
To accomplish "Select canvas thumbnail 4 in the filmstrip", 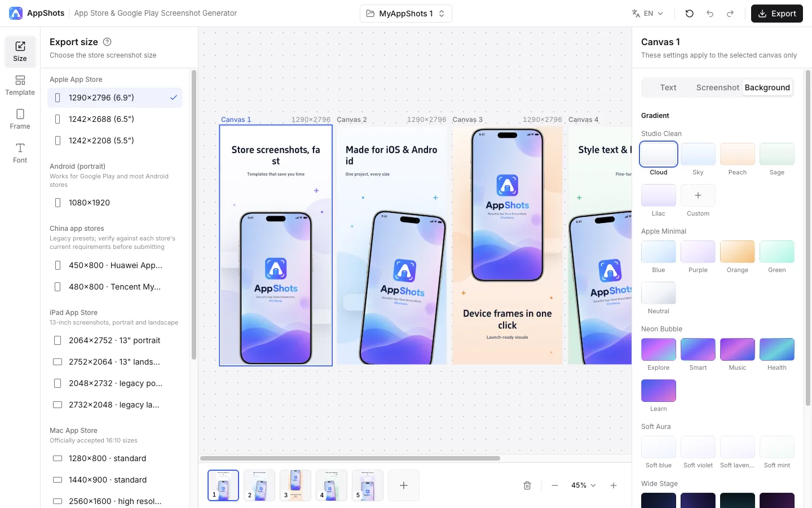I will (332, 485).
